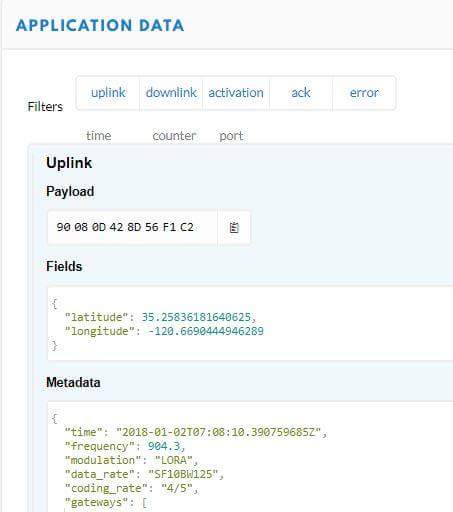Viewport: 453px width, 512px height.
Task: Click the port column header
Action: tap(231, 136)
